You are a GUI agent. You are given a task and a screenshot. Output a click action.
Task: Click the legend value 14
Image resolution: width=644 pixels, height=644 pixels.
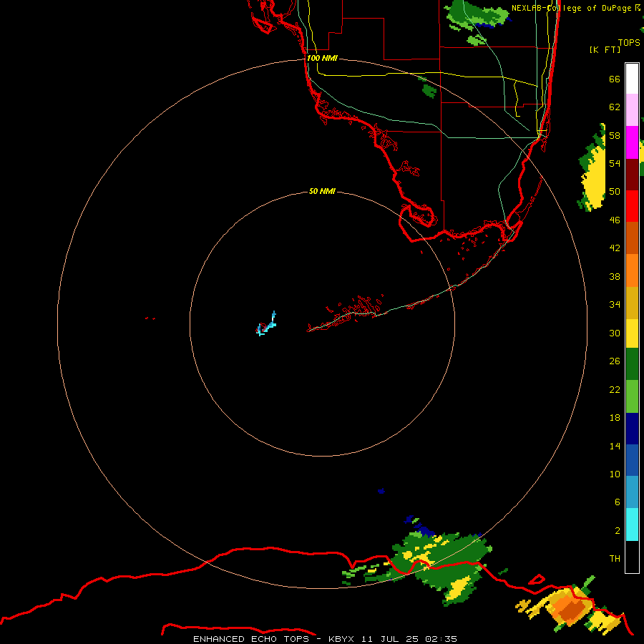point(615,446)
